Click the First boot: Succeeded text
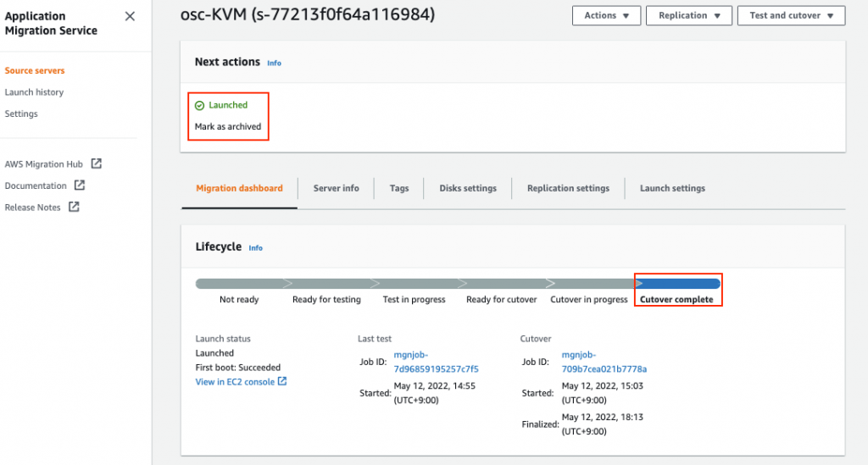This screenshot has width=868, height=465. (238, 367)
